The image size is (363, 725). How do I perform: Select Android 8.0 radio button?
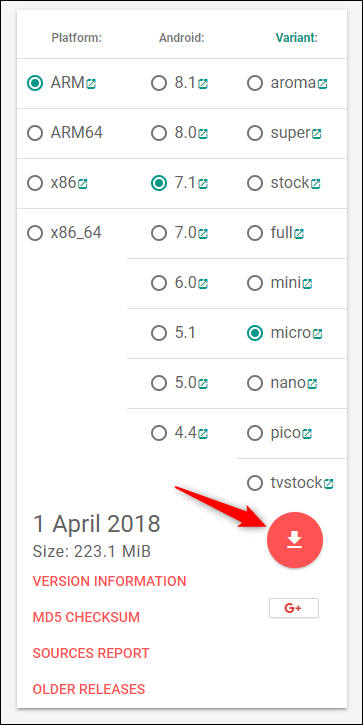coord(159,133)
